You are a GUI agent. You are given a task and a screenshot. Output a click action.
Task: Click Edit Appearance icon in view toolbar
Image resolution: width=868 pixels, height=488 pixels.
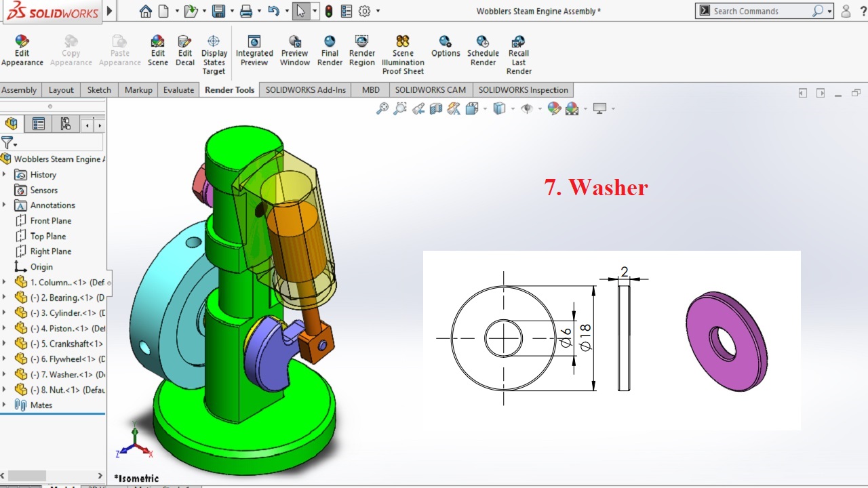554,108
